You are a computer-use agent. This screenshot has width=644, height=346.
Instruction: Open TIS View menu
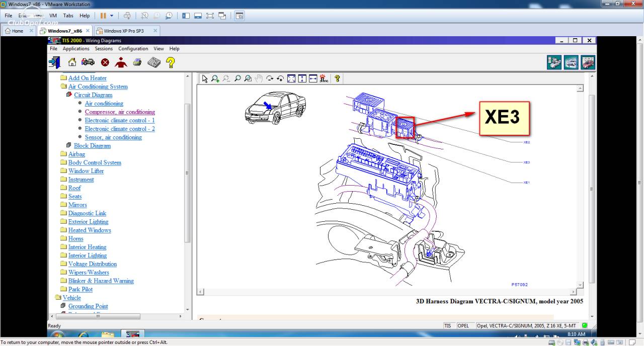coord(158,49)
